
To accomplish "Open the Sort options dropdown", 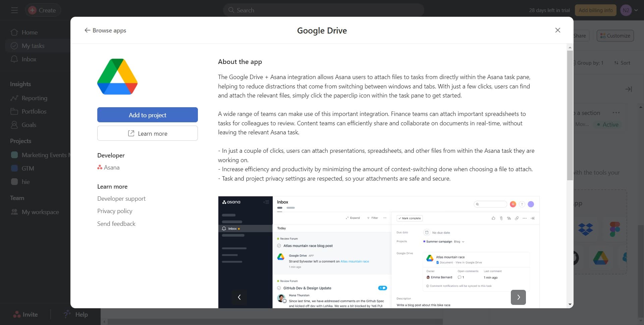I will click(622, 63).
